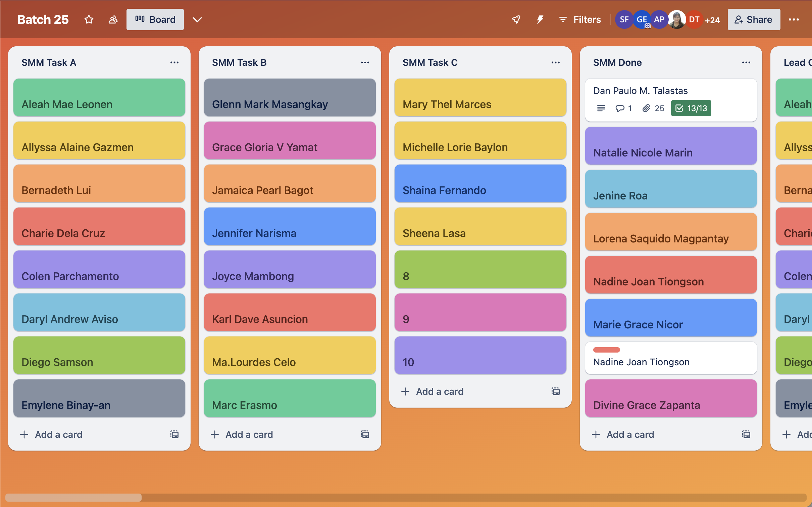Viewport: 812px width, 507px height.
Task: Add a card to SMM Task C
Action: 470,391
